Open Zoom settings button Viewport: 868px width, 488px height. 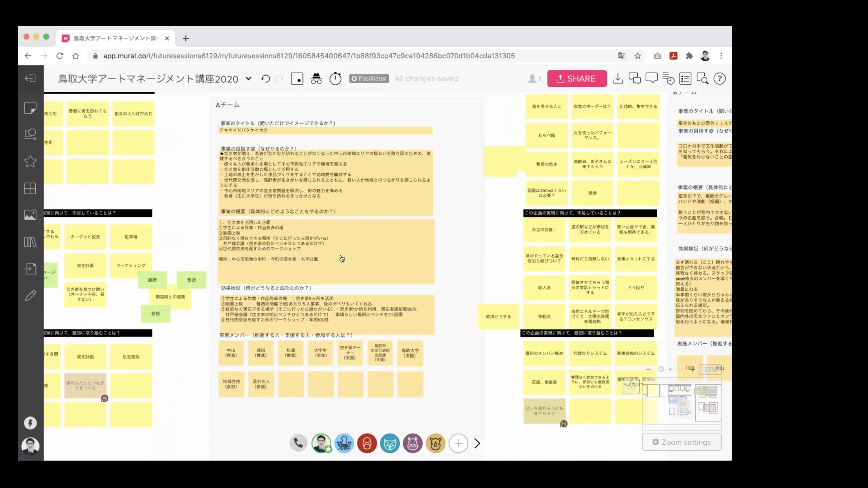682,442
